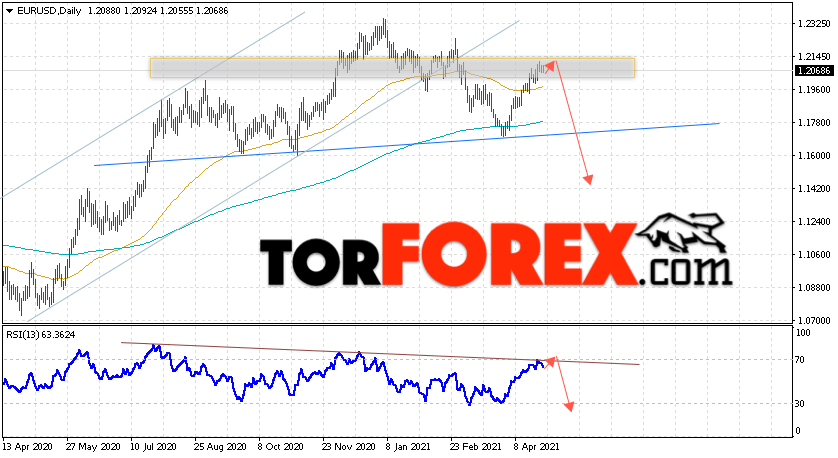Click the RSI 100 level label
This screenshot has height=458, width=838.
[x=803, y=333]
